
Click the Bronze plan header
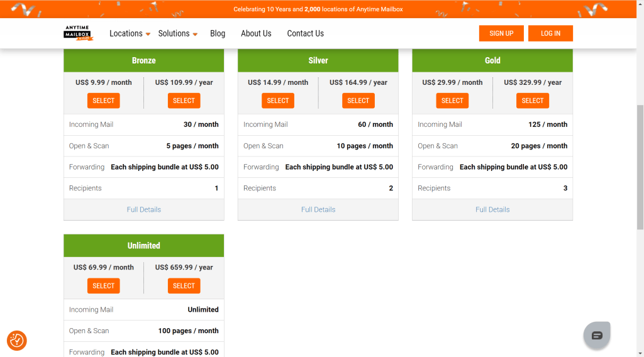tap(144, 60)
